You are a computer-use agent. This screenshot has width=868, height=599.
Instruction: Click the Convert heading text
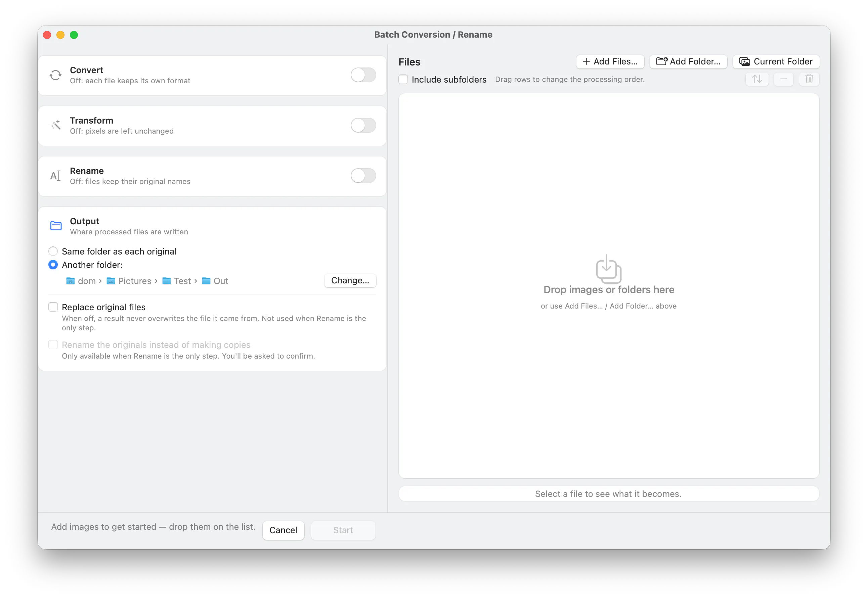(86, 70)
